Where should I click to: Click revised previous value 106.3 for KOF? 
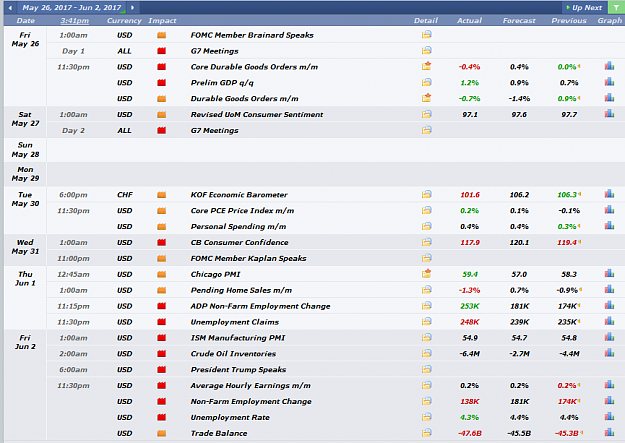click(x=567, y=195)
